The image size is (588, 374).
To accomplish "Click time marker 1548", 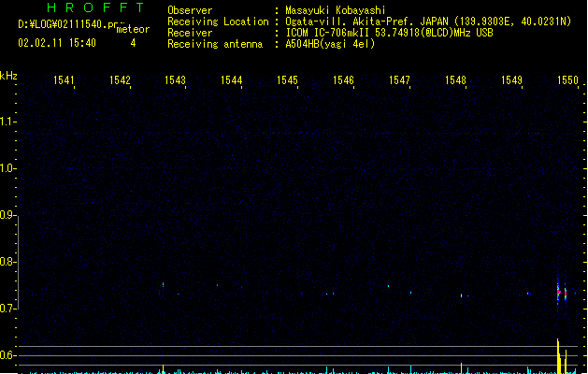I will pyautogui.click(x=455, y=80).
